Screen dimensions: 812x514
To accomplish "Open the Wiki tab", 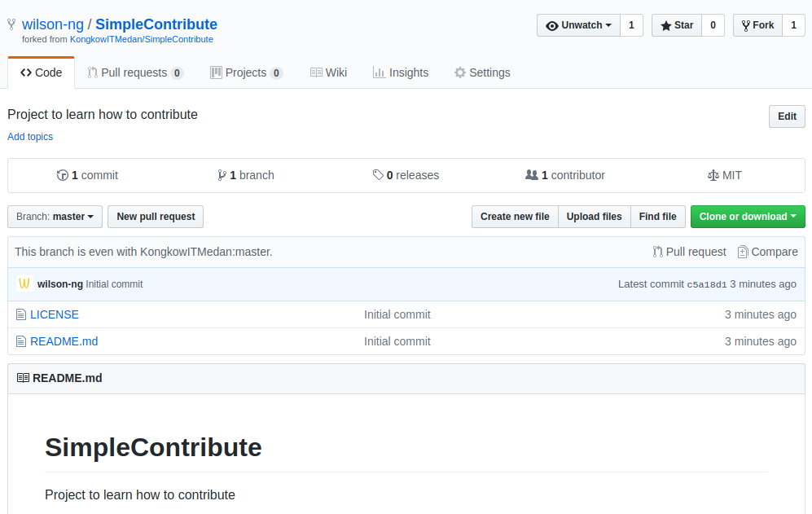I will (x=328, y=72).
